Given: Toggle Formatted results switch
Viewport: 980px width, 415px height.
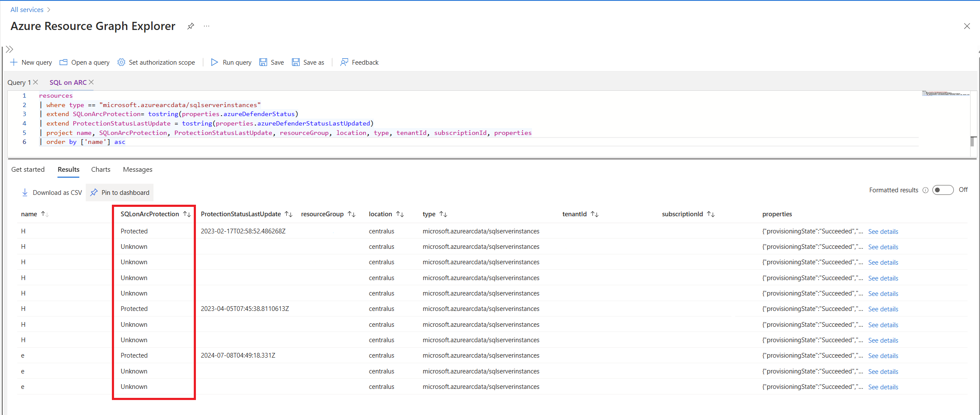Looking at the screenshot, I should 943,190.
